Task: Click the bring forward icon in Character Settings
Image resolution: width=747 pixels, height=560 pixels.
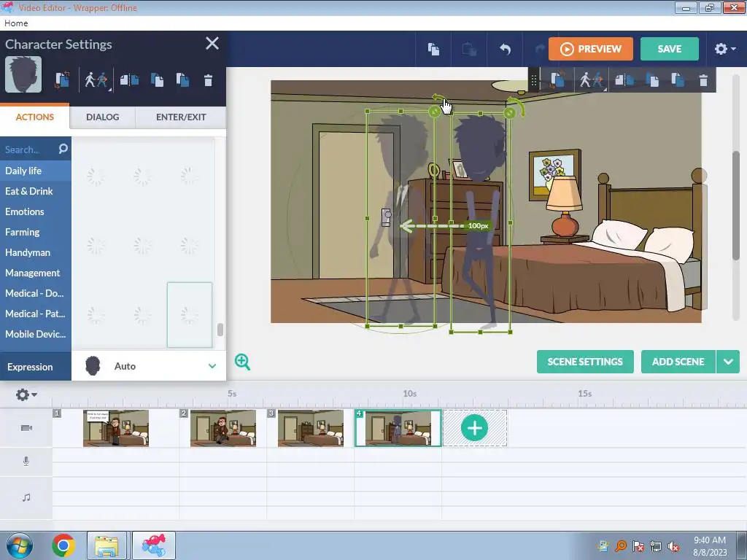Action: (157, 80)
